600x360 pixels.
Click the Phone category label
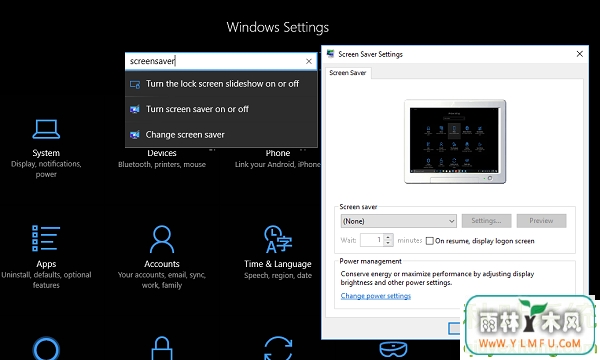278,153
